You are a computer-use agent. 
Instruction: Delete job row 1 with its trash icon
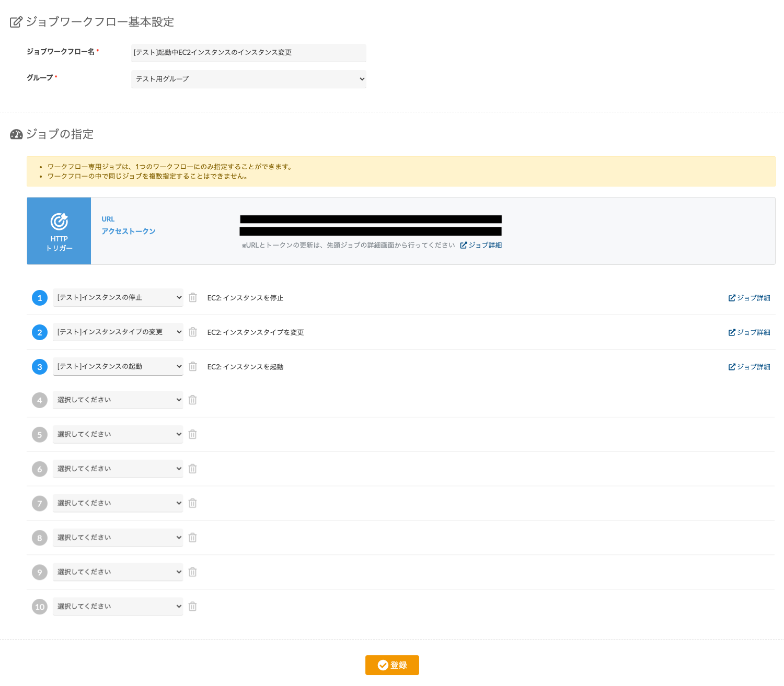tap(193, 297)
